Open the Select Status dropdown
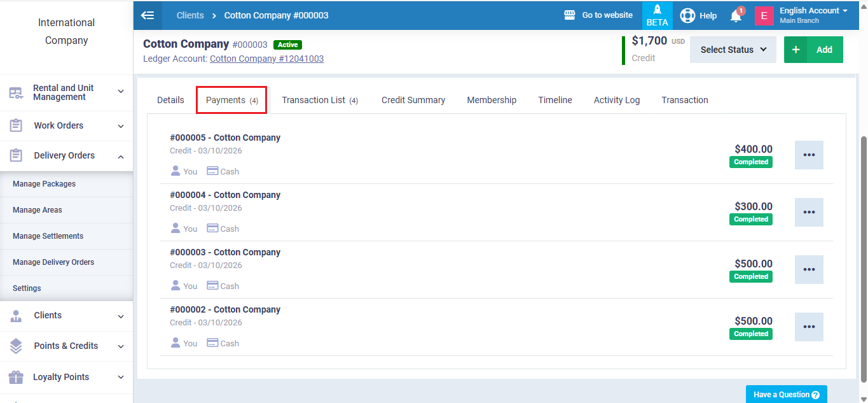Viewport: 868px width, 403px height. (733, 50)
